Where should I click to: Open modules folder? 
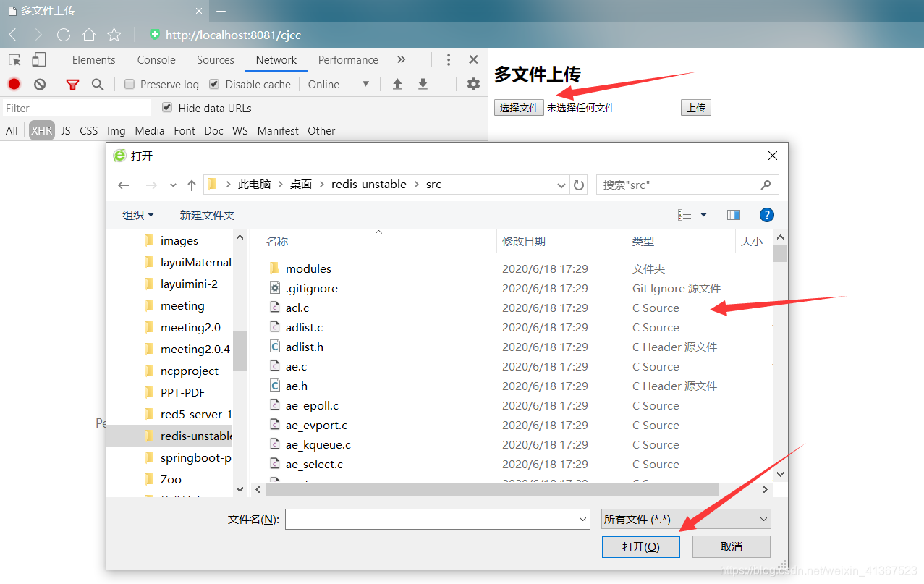(308, 268)
